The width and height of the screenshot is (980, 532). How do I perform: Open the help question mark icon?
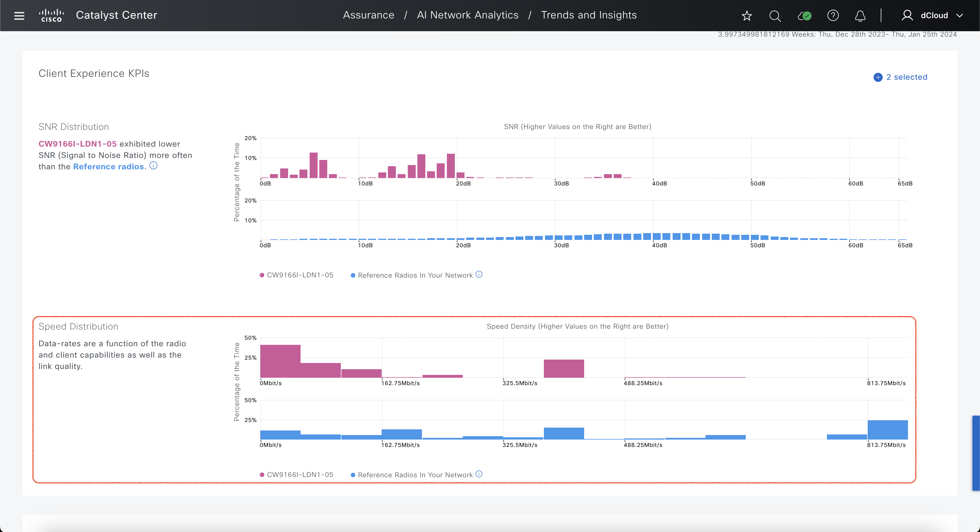click(833, 16)
